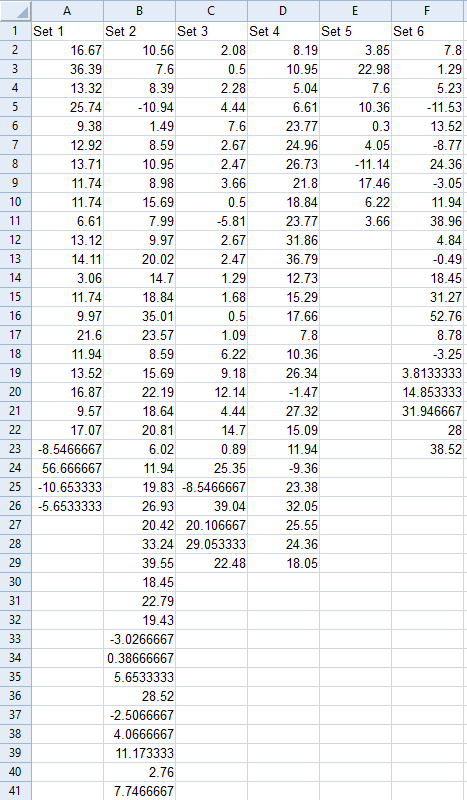Select cell with value 52.76
The image size is (467, 800).
tap(427, 316)
